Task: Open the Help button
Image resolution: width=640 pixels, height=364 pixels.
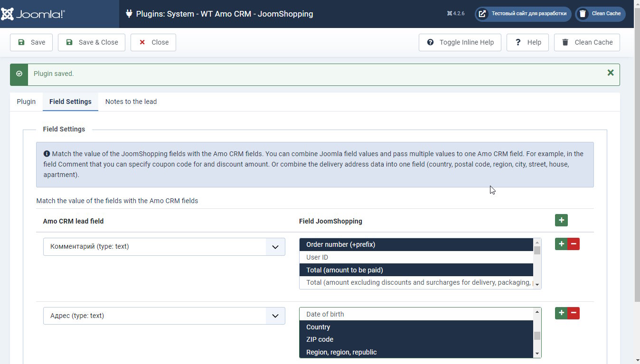Action: 528,42
